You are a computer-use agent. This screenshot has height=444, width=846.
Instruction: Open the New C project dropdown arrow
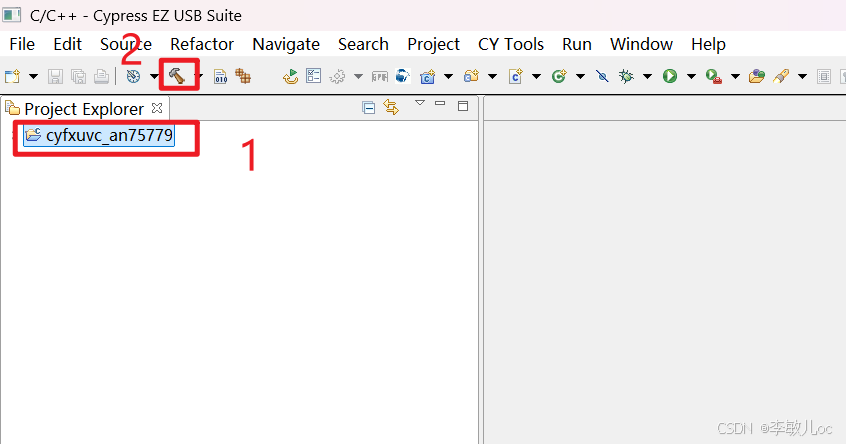click(448, 77)
